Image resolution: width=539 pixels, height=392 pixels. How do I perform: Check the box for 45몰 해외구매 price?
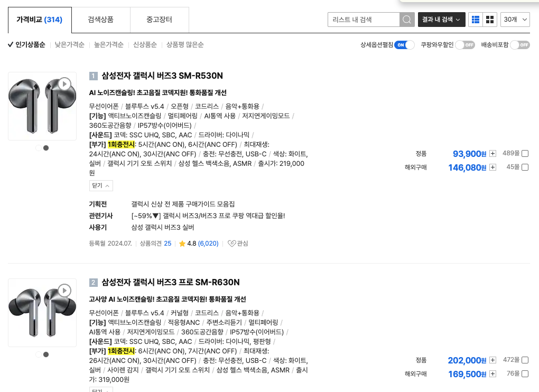(525, 167)
